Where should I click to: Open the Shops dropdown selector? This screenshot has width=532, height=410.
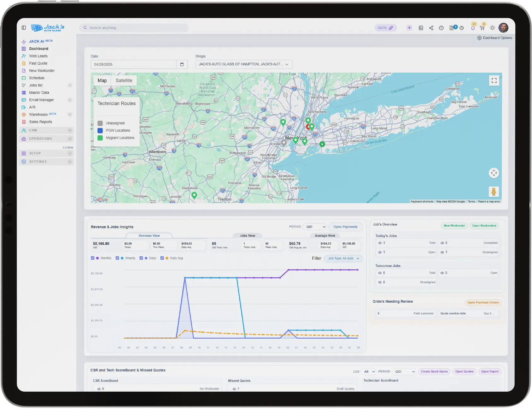244,64
